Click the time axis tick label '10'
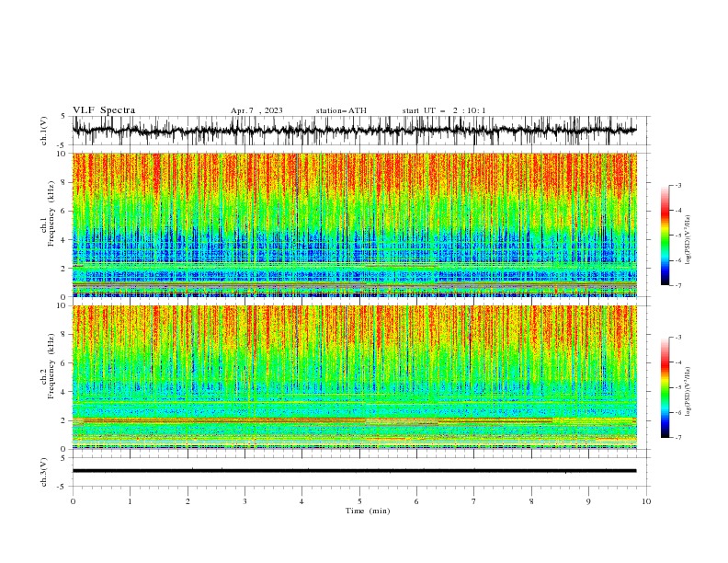Viewport: 728px width, 563px height. 646,501
